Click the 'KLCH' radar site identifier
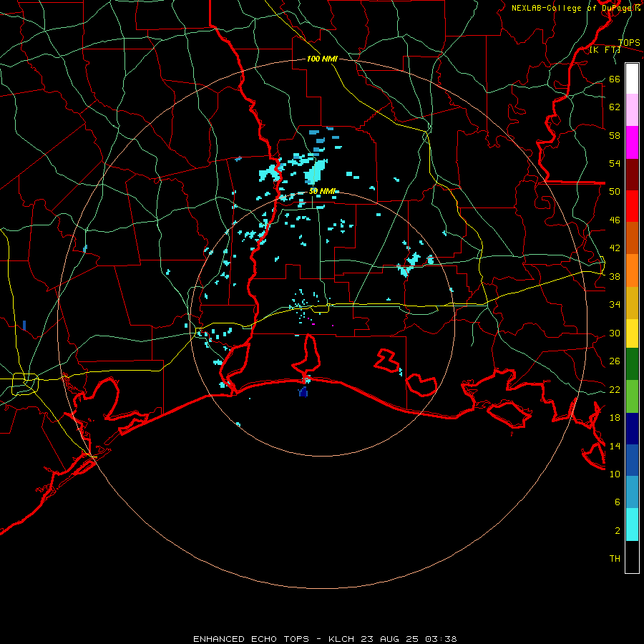This screenshot has width=644, height=644. click(342, 639)
